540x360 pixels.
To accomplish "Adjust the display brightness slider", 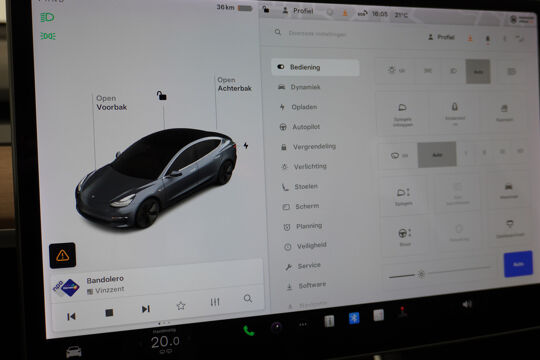I will [x=439, y=273].
